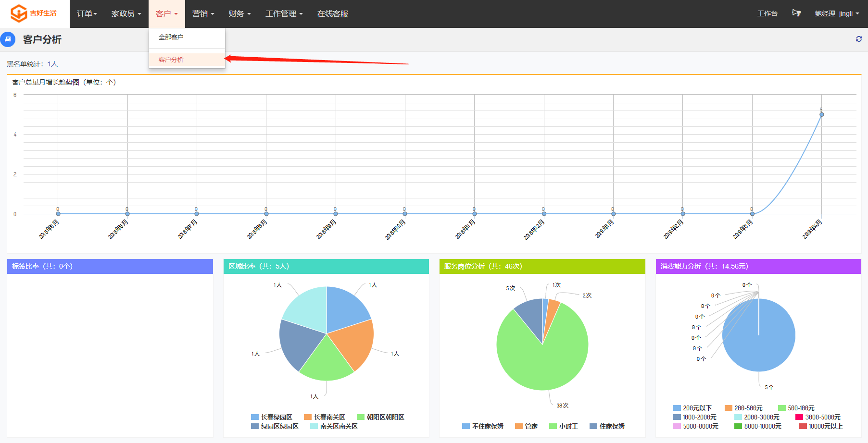Screen dimensions: 868x443
Task: Refresh the page via top-right refresh icon
Action: click(x=859, y=39)
